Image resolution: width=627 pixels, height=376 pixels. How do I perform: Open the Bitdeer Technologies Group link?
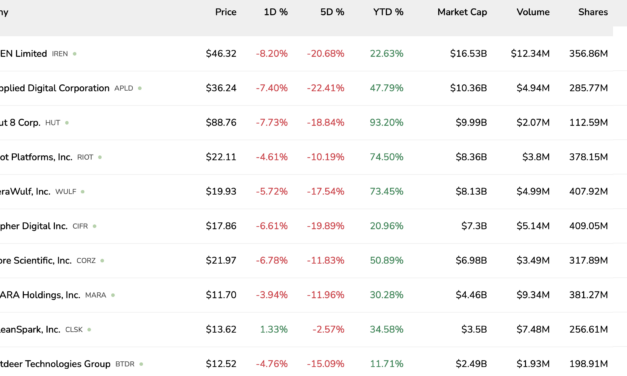55,364
